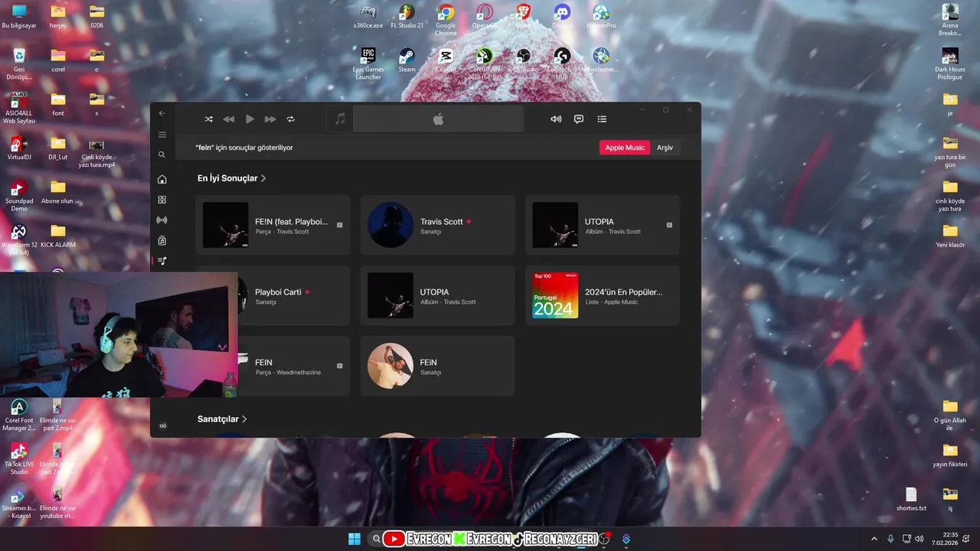Select CapCut desktop icon

[x=446, y=60]
